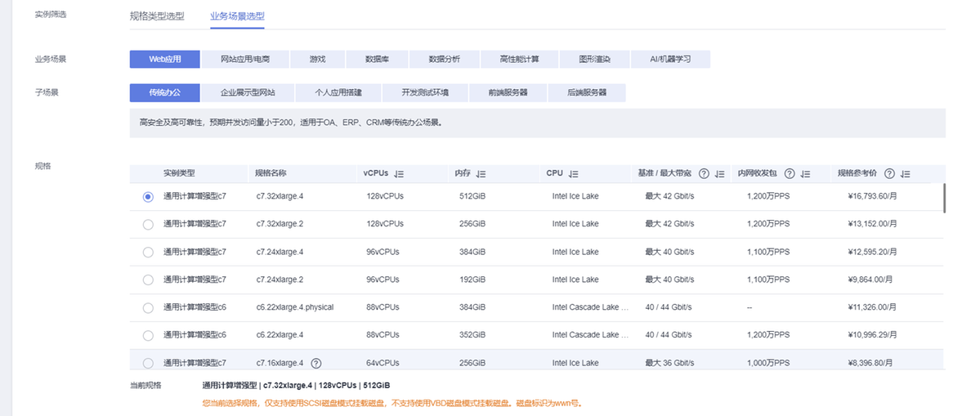Image resolution: width=980 pixels, height=416 pixels.
Task: Click price ¥9,864.00/月
Action: point(870,280)
